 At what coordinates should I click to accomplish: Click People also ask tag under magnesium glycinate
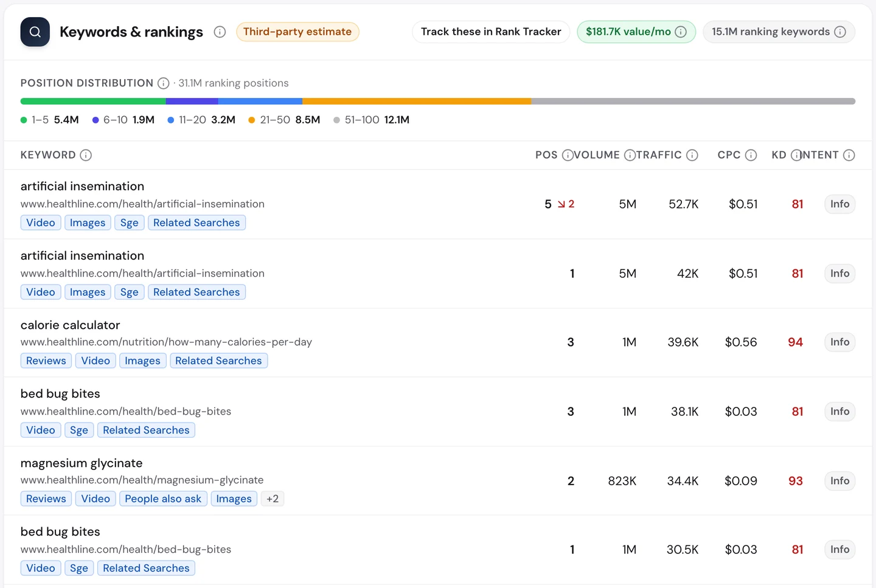point(163,499)
